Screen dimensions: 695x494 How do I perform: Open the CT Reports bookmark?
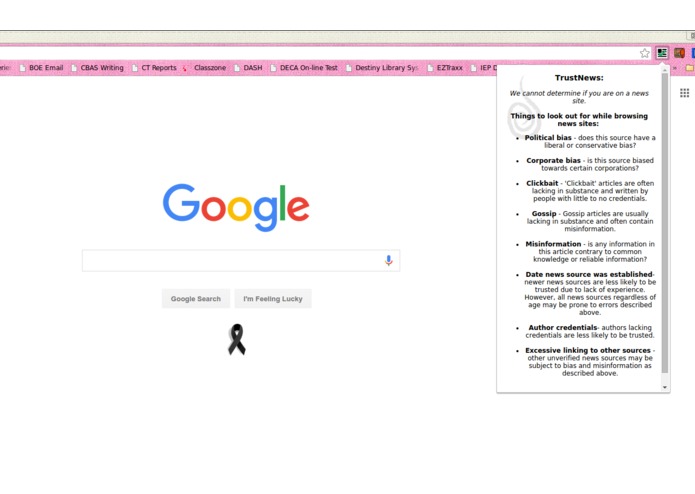pyautogui.click(x=154, y=68)
